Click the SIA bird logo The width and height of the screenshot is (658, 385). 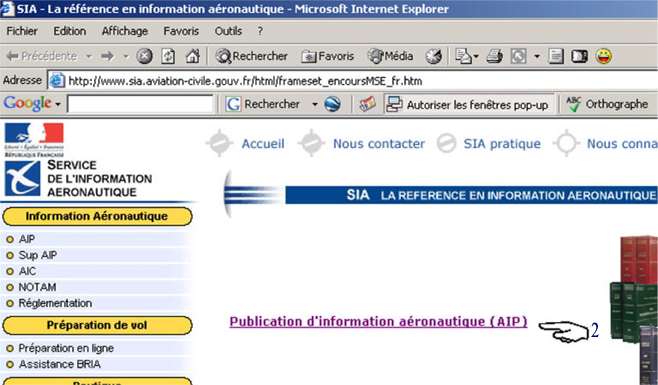click(22, 179)
